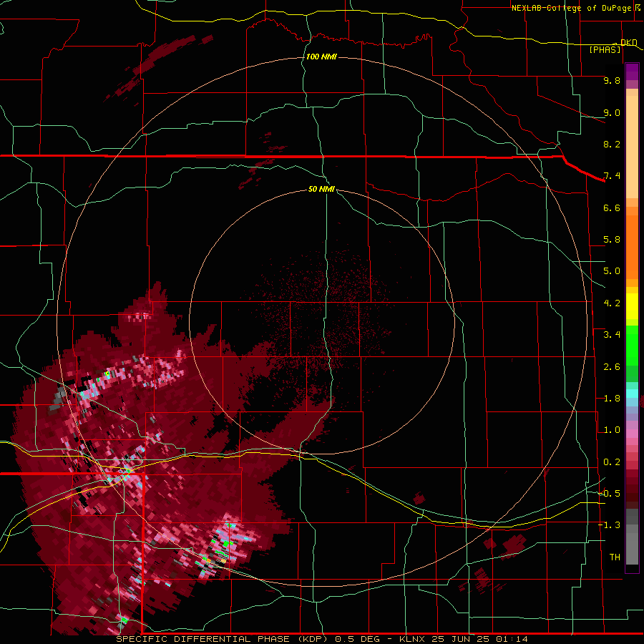This screenshot has height=644, width=644.
Task: Click the 4.2 legend value
Action: pos(612,303)
